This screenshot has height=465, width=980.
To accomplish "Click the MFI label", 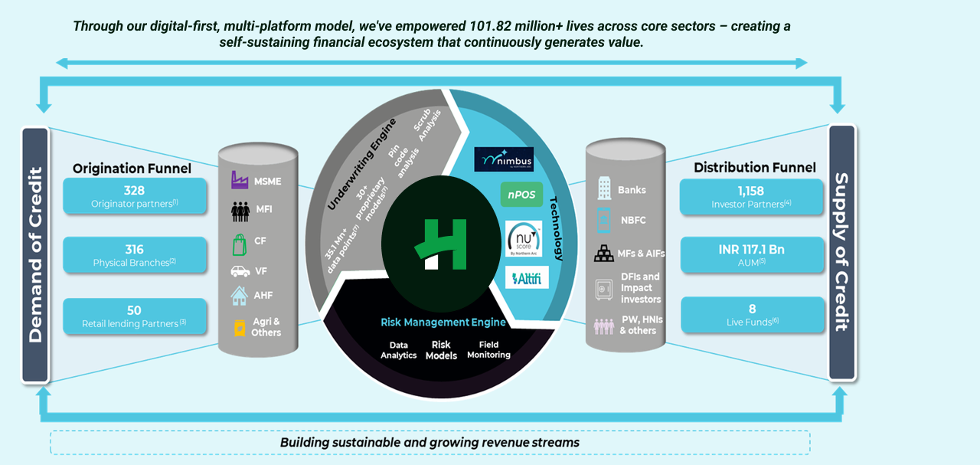I will coord(264,209).
